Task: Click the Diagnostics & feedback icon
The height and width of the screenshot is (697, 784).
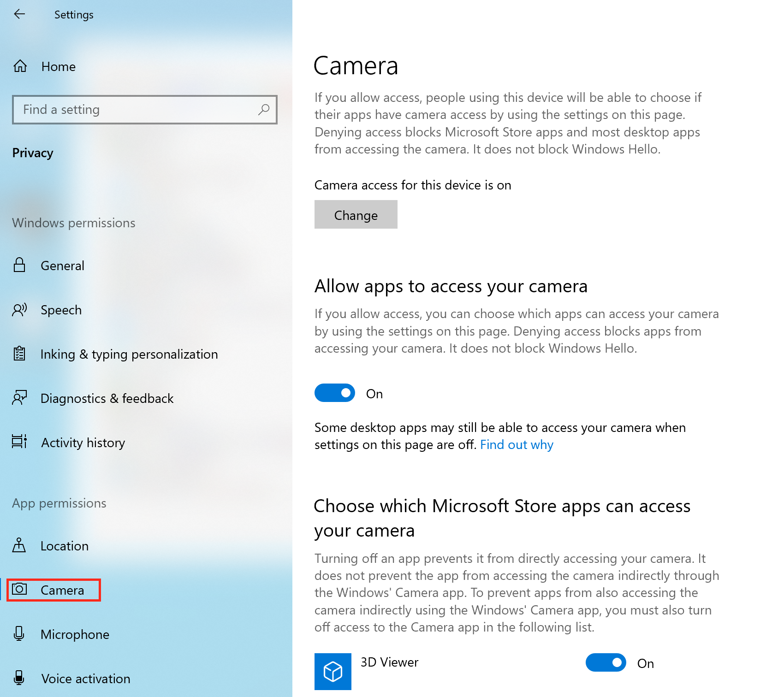Action: (19, 398)
